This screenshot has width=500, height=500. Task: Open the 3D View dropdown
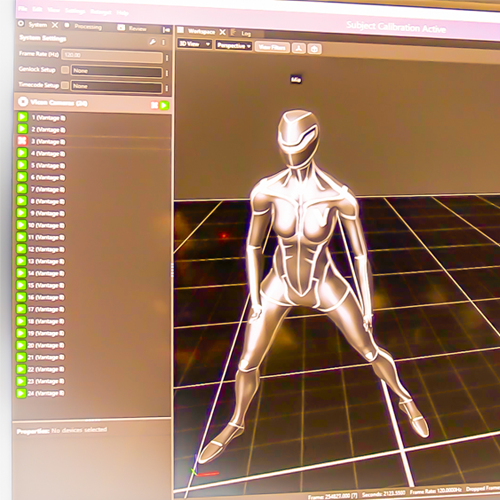tap(194, 44)
